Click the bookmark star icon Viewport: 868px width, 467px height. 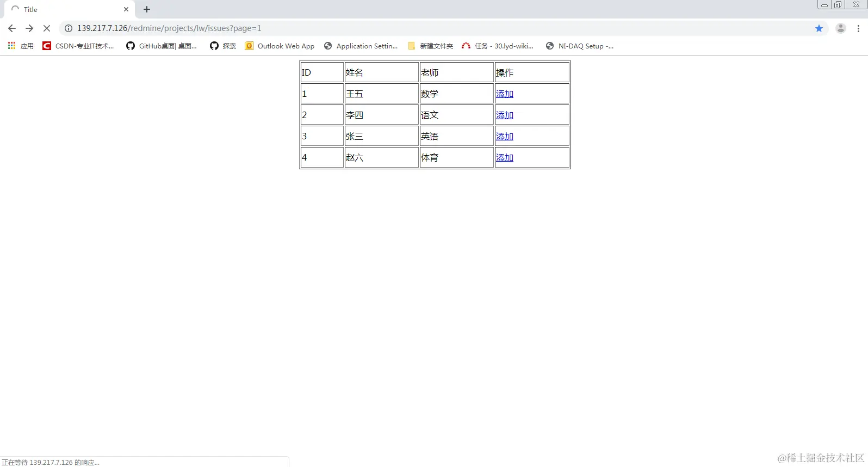pos(819,28)
